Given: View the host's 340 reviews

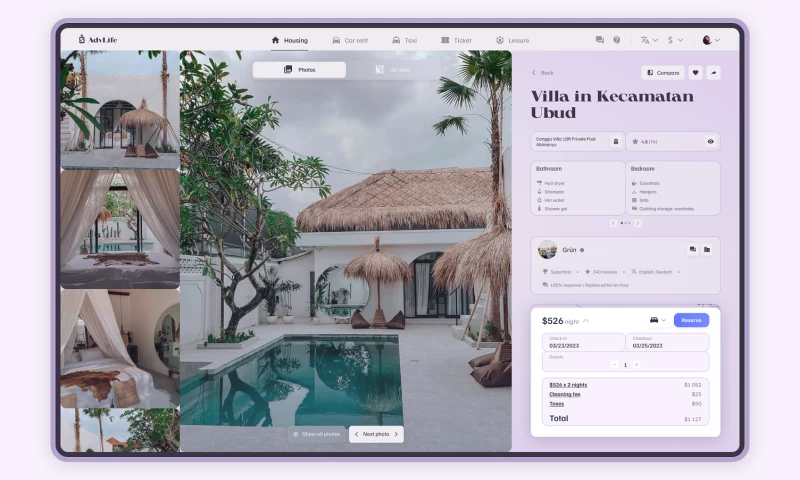Looking at the screenshot, I should [x=601, y=272].
